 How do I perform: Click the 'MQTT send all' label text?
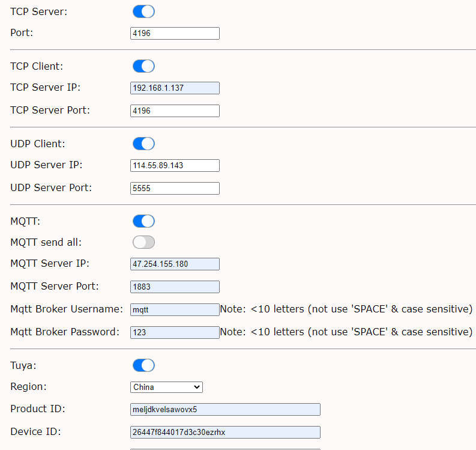click(x=46, y=242)
